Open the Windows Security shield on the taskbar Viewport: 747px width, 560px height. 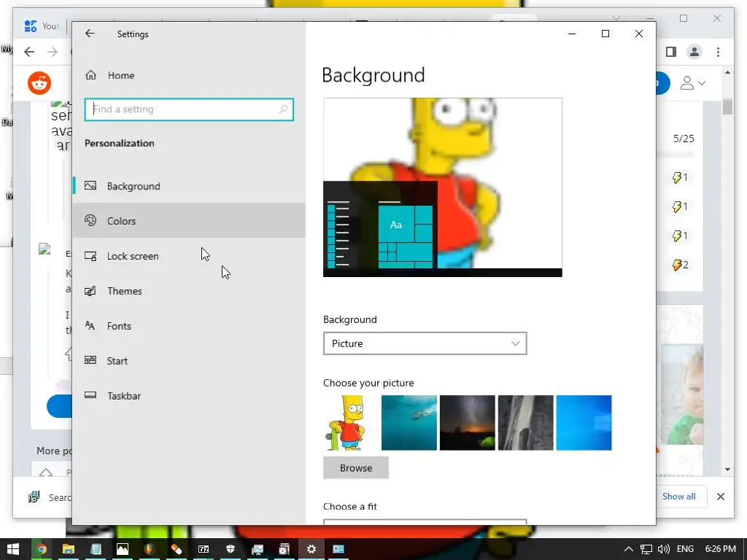(231, 549)
